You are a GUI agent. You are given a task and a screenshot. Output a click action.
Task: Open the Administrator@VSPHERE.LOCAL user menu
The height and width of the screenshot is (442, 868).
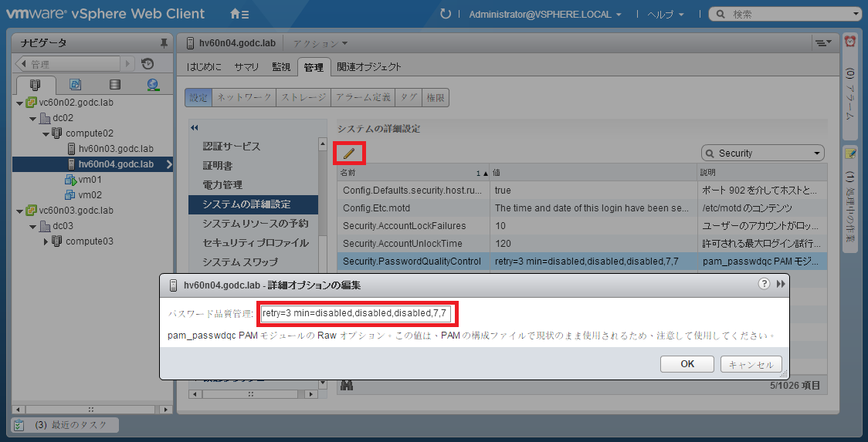[544, 15]
